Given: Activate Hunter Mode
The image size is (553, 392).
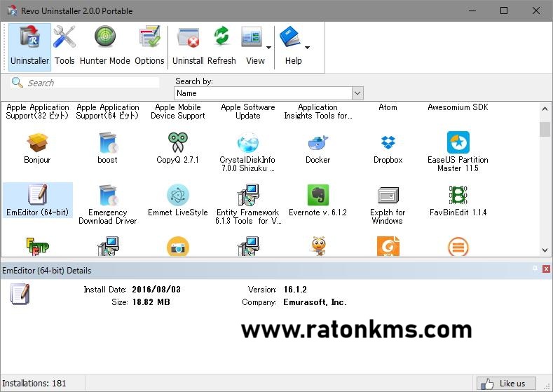Looking at the screenshot, I should pyautogui.click(x=104, y=46).
